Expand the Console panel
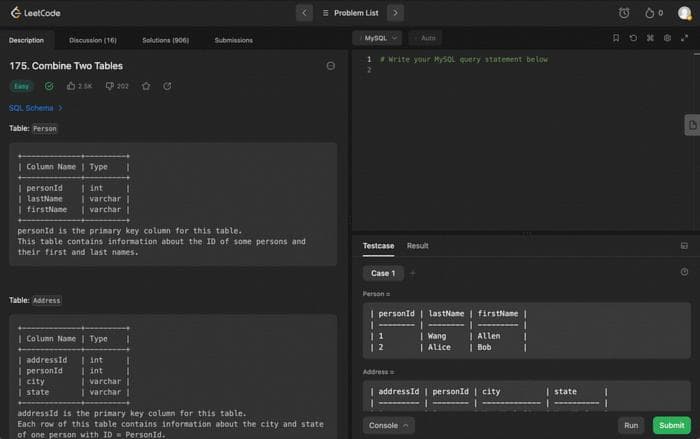The width and height of the screenshot is (700, 439). [x=388, y=425]
